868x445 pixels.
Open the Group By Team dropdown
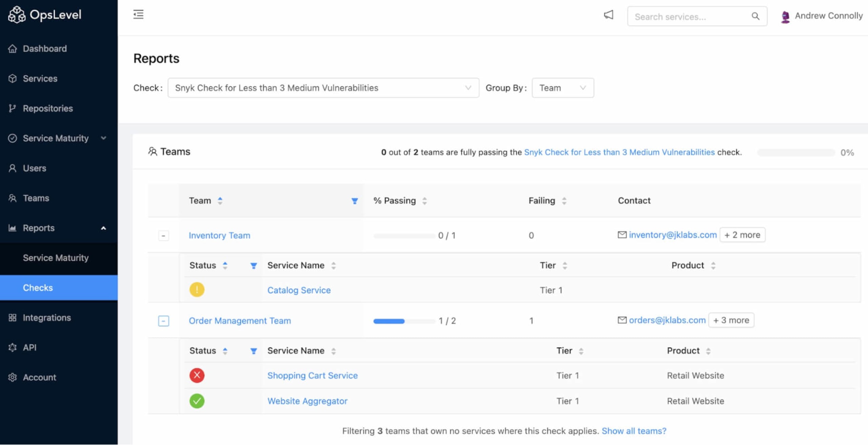[563, 88]
